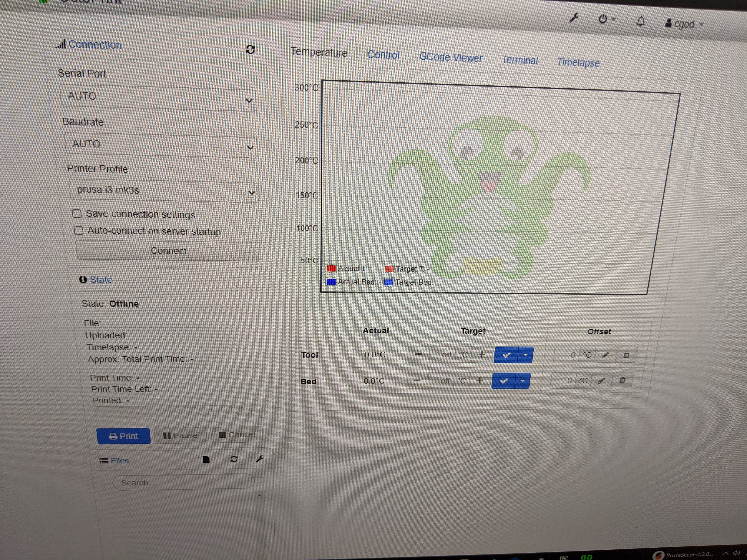Open the Timelapse tab
Image resolution: width=747 pixels, height=560 pixels.
pyautogui.click(x=578, y=62)
